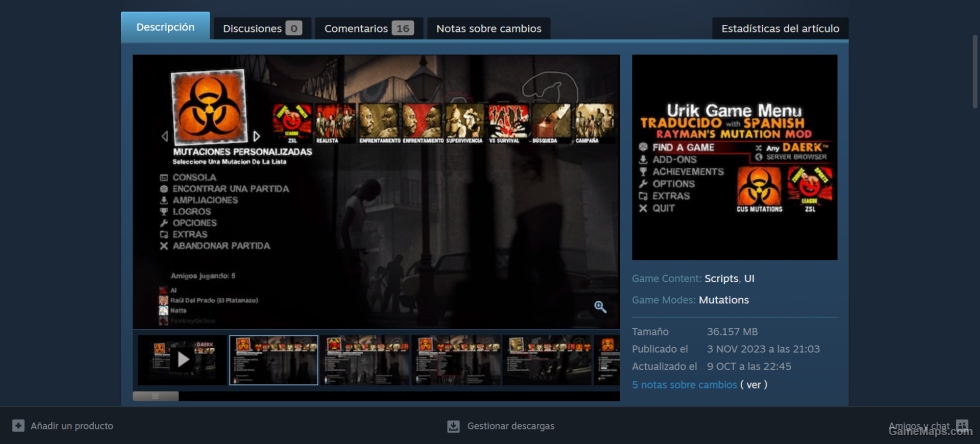Switch to the Discusiones tab
This screenshot has height=444, width=980.
(x=262, y=29)
